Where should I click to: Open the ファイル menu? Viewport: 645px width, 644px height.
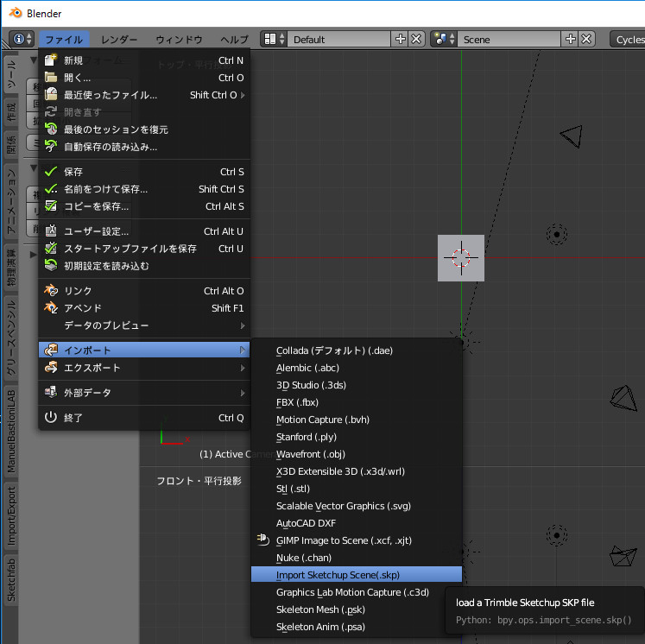click(x=64, y=40)
